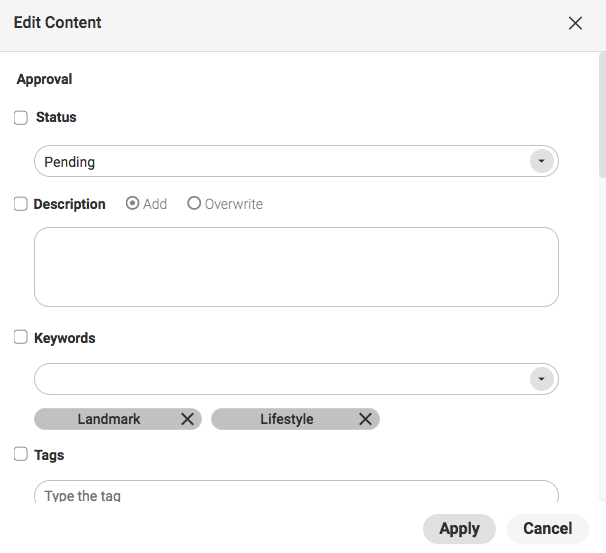Select the Add radio option
The height and width of the screenshot is (553, 606).
click(132, 203)
